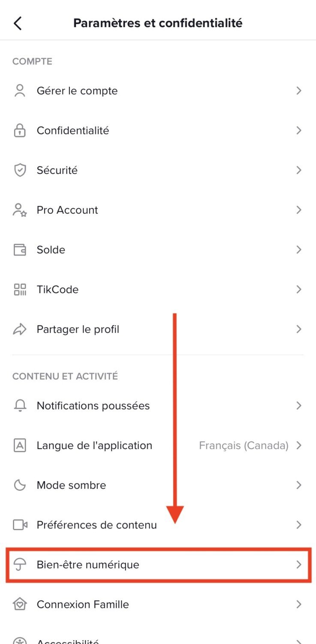This screenshot has width=316, height=644.
Task: Tap the moon icon for Mode sombre
Action: (20, 485)
